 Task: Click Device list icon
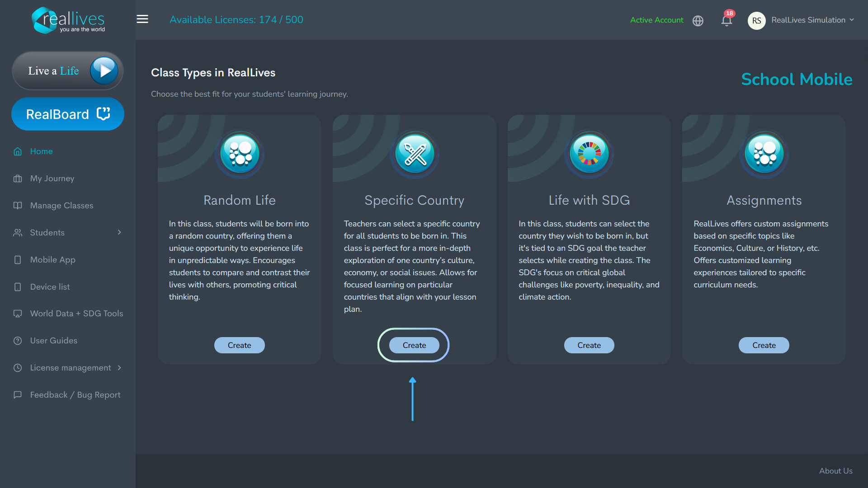(18, 287)
